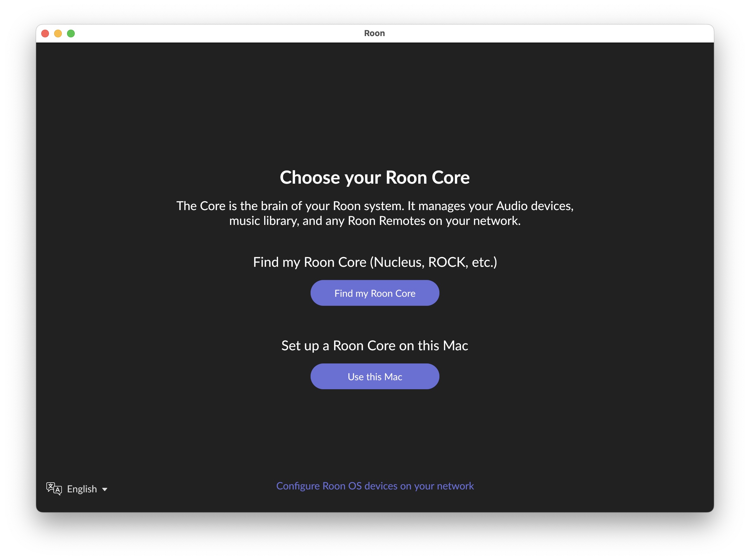750x560 pixels.
Task: Close the Roon window with red button
Action: pyautogui.click(x=45, y=34)
